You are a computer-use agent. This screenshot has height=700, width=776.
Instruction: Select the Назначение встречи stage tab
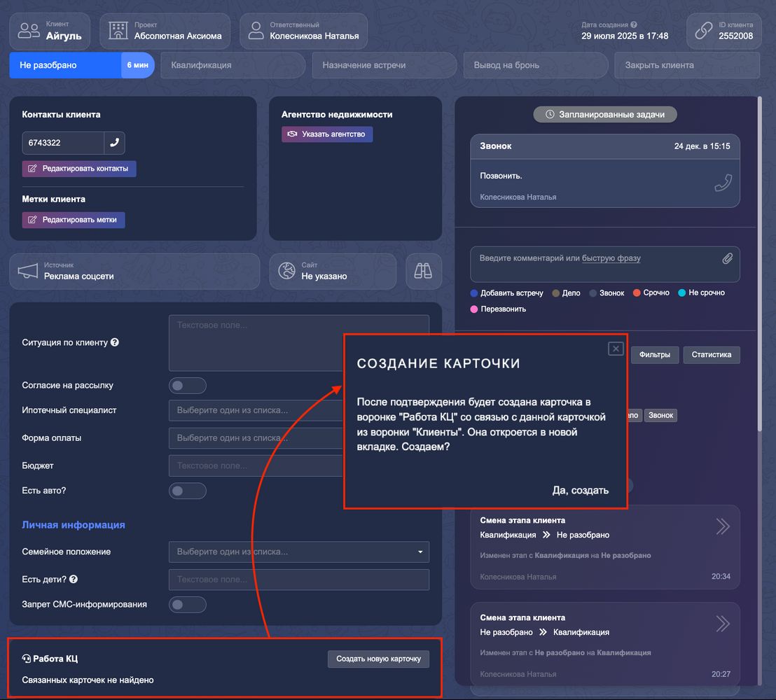coord(384,65)
